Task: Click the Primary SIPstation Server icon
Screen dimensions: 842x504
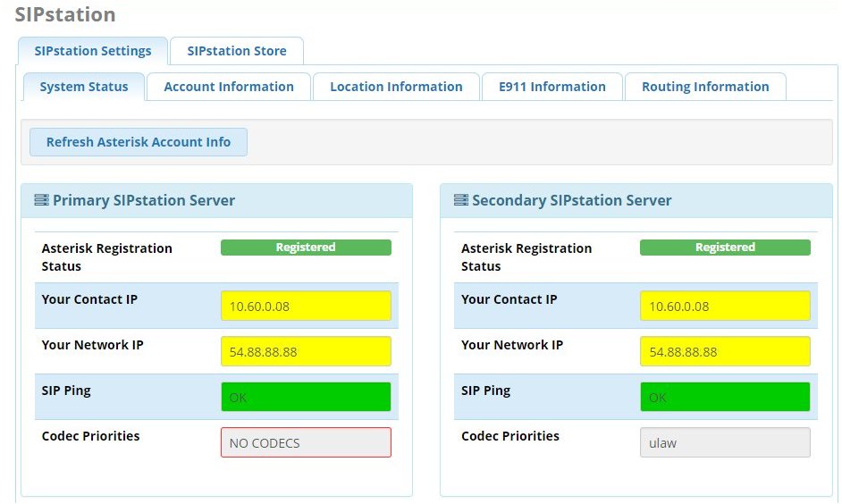Action: [x=41, y=200]
